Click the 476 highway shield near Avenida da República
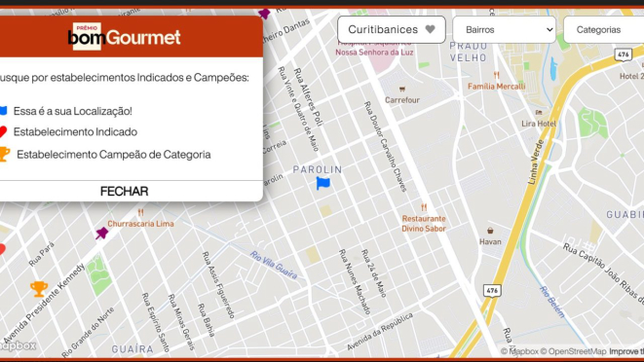This screenshot has width=644, height=362. pos(492,291)
